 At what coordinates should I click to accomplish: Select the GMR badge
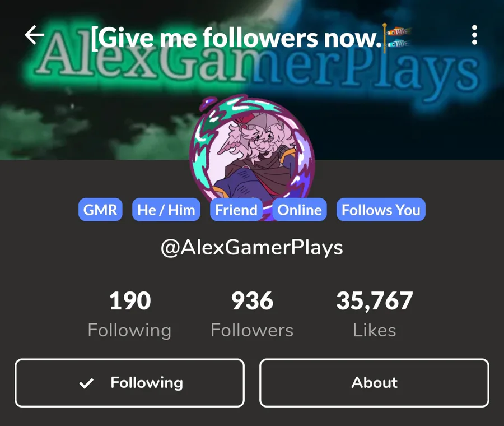tap(100, 210)
